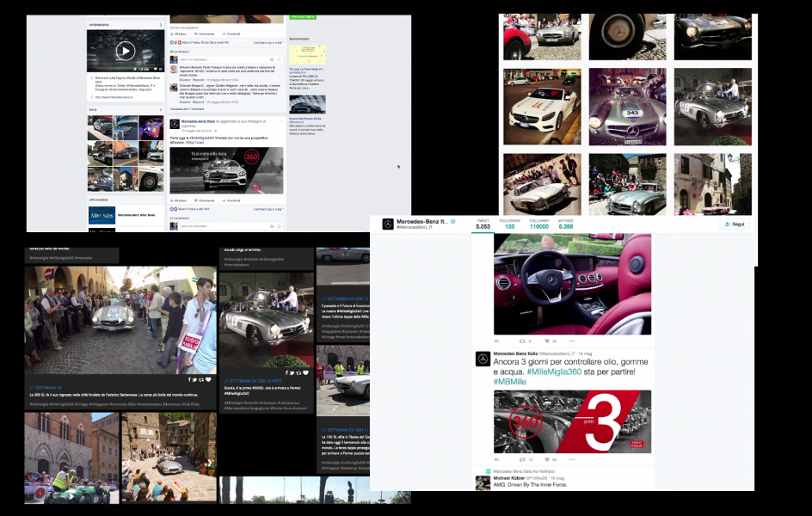Image resolution: width=812 pixels, height=516 pixels.
Task: Open the emoji picker in the upper comment box
Action: [x=279, y=59]
